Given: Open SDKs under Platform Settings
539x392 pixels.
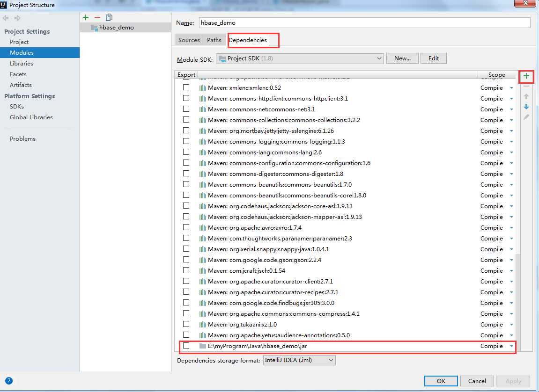Looking at the screenshot, I should coord(17,106).
